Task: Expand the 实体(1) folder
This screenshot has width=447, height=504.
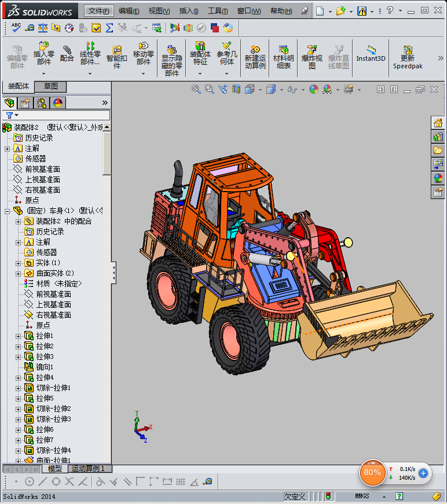Action: (18, 263)
